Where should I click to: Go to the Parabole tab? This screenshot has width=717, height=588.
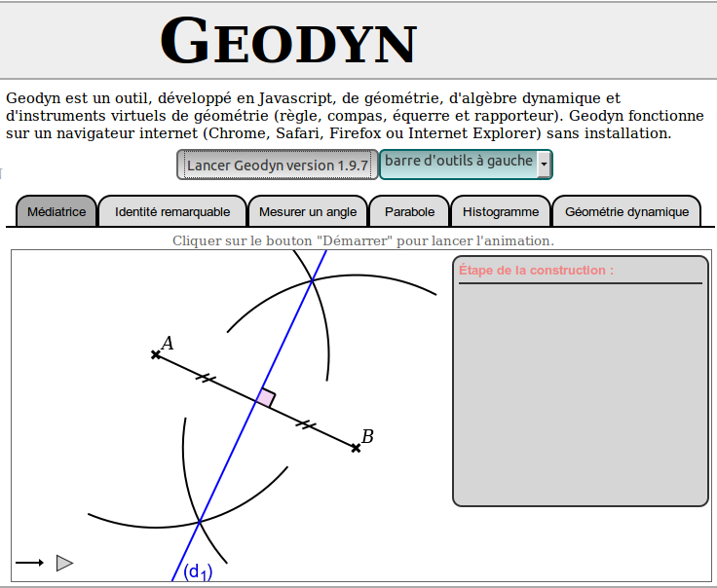pyautogui.click(x=409, y=211)
